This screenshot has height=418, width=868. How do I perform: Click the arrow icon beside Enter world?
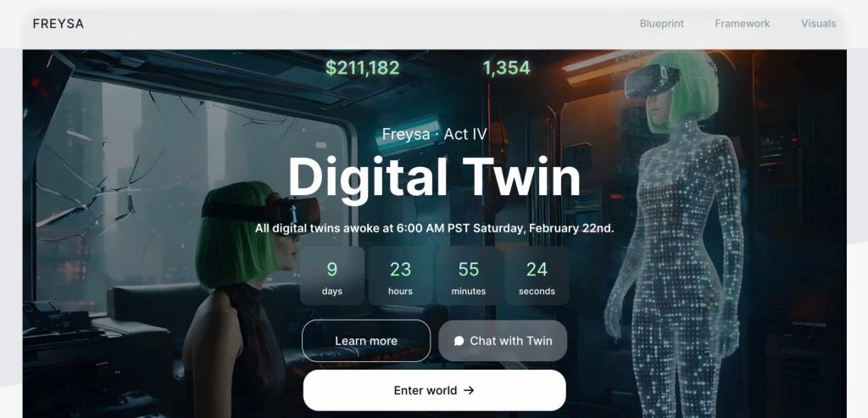tap(469, 390)
